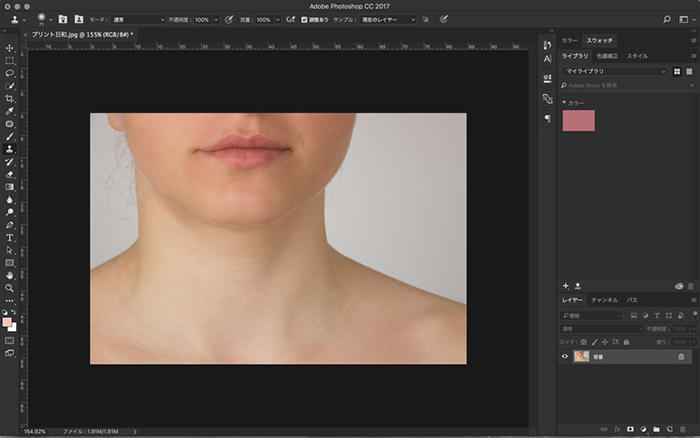This screenshot has height=438, width=700.
Task: Open the tool preset picker arrow
Action: (25, 20)
